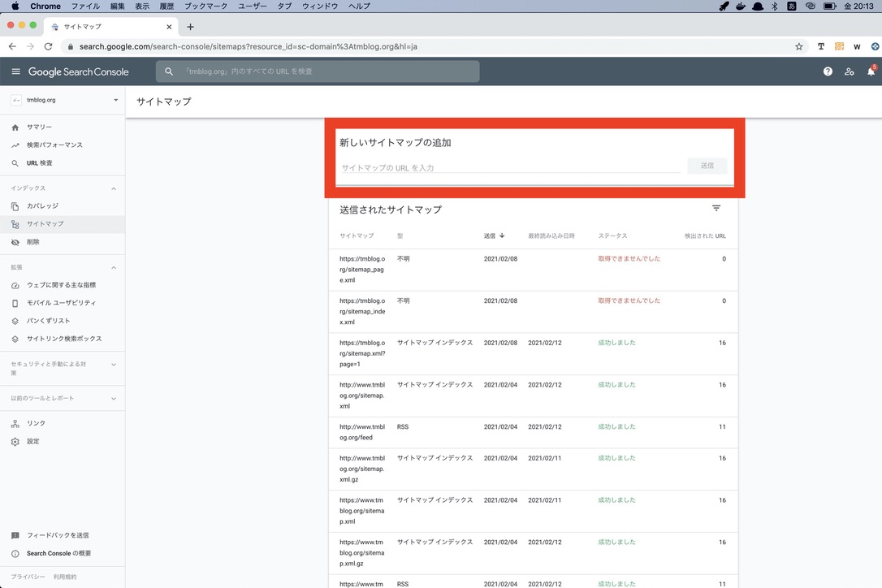Open the tmblog.org property dropdown
Image resolution: width=882 pixels, height=588 pixels.
click(64, 100)
